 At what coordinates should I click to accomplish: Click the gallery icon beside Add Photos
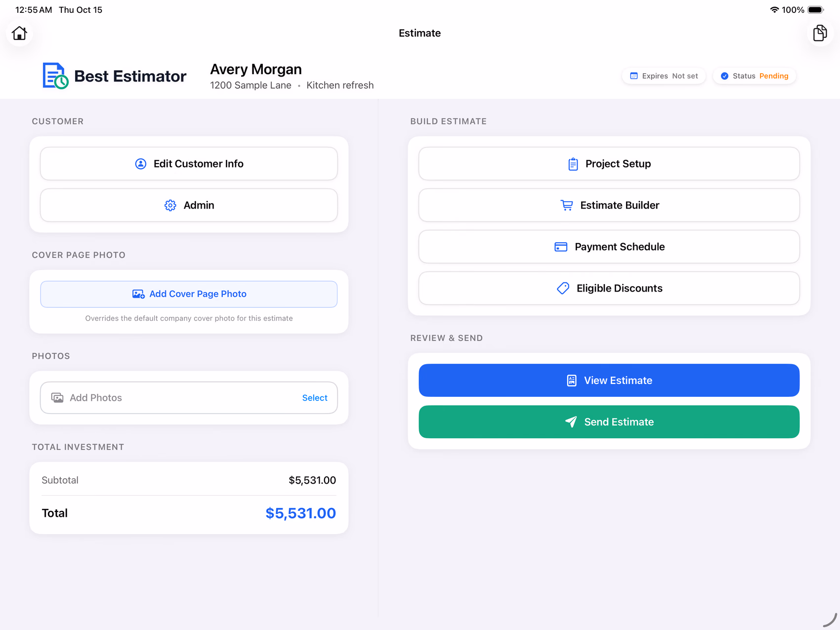click(x=57, y=398)
